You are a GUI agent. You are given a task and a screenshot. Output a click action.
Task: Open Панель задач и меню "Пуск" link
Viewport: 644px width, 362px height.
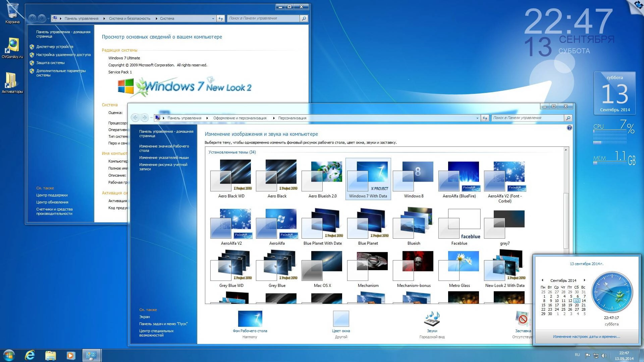point(163,324)
